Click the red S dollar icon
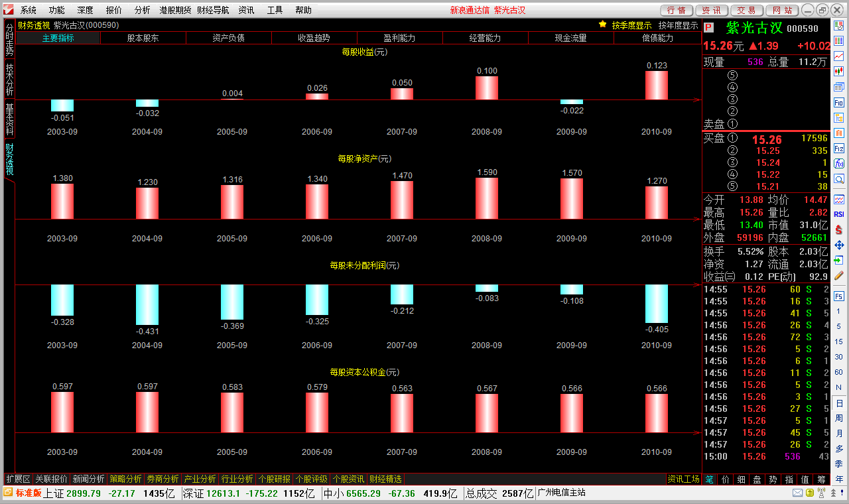The height and width of the screenshot is (504, 849). click(839, 229)
